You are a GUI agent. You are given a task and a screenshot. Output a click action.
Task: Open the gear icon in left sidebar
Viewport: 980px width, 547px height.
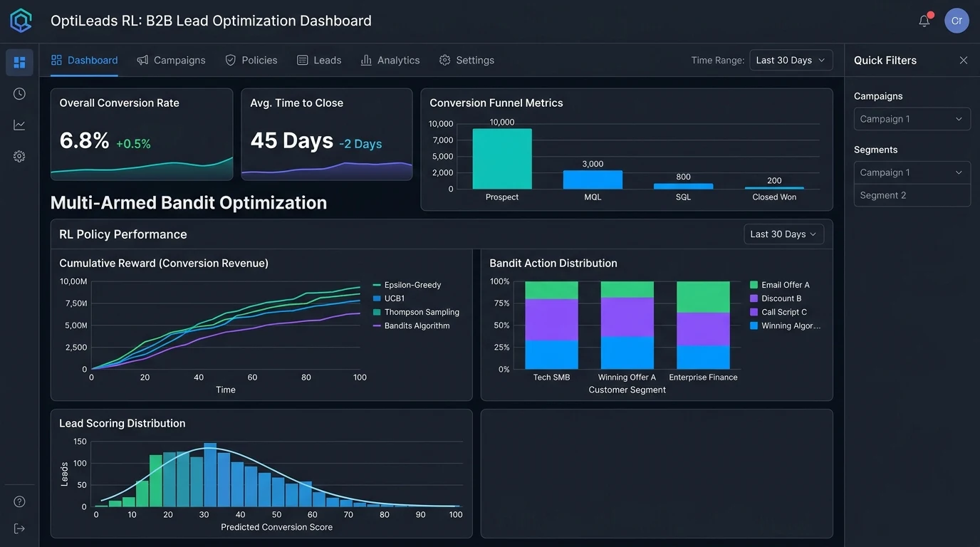19,157
